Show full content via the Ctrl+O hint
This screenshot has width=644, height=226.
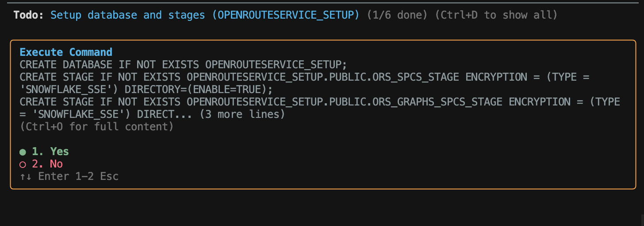(96, 127)
